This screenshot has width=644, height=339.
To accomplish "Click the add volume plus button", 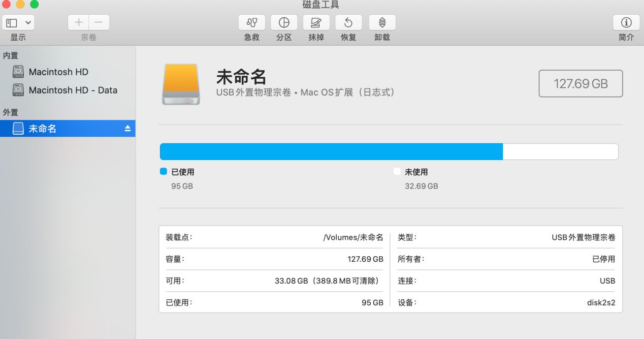I will click(x=79, y=22).
